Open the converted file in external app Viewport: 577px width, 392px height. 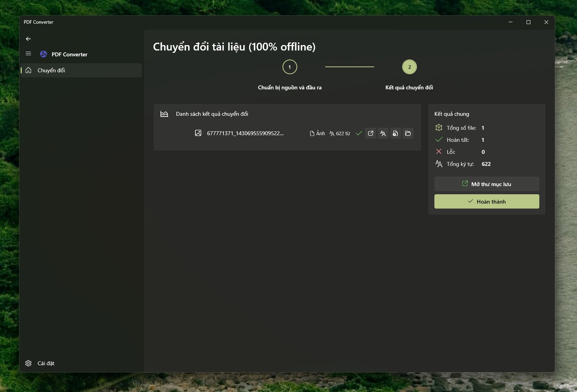click(371, 133)
